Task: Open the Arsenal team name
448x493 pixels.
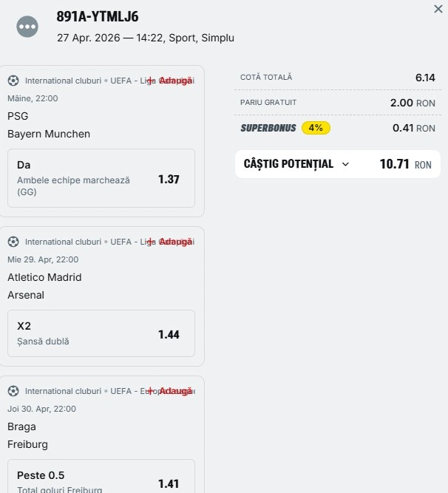Action: (x=26, y=295)
